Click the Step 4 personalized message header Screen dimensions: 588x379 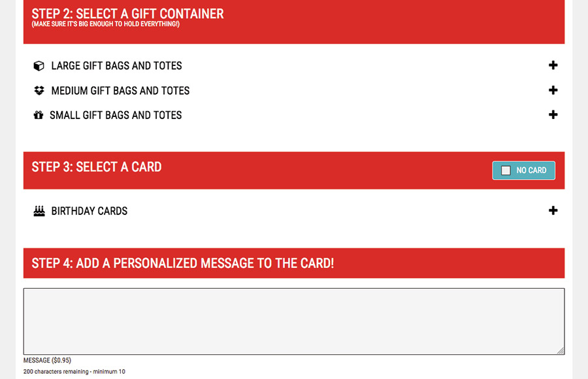(x=294, y=263)
